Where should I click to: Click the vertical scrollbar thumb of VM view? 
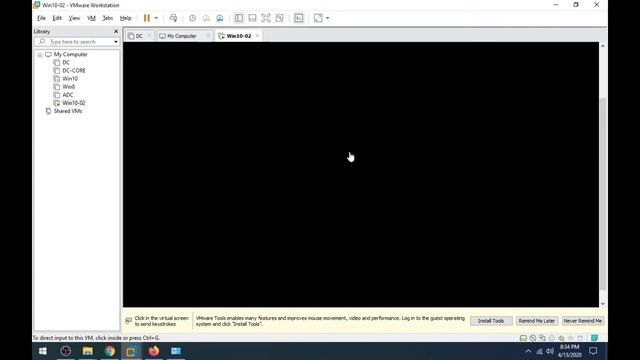tap(603, 194)
